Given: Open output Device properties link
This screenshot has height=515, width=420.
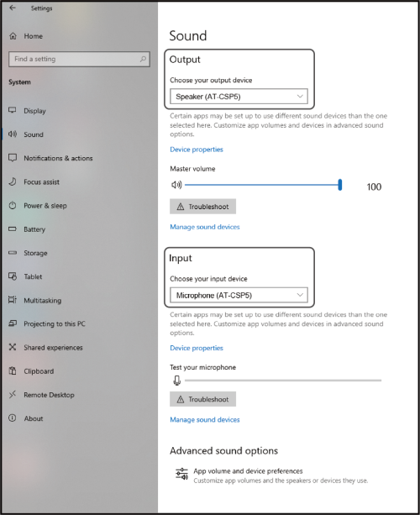Looking at the screenshot, I should point(197,150).
